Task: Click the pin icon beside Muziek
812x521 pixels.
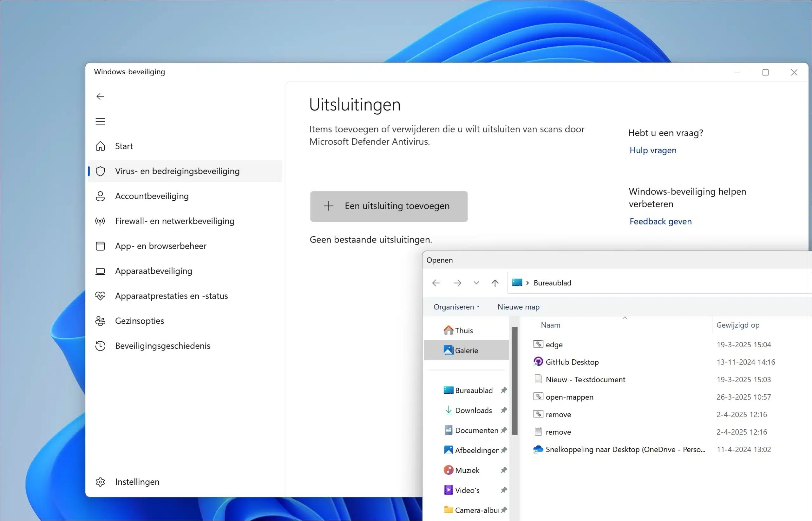Action: [504, 470]
